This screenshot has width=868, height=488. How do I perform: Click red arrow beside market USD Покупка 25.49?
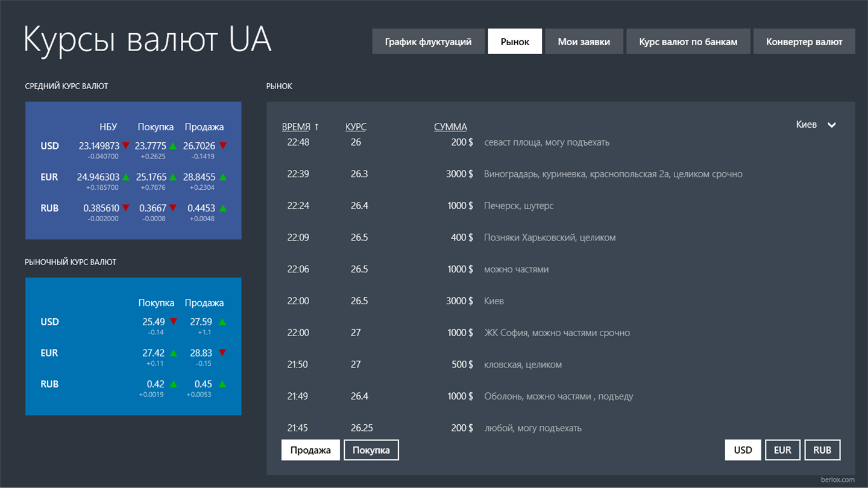[174, 322]
